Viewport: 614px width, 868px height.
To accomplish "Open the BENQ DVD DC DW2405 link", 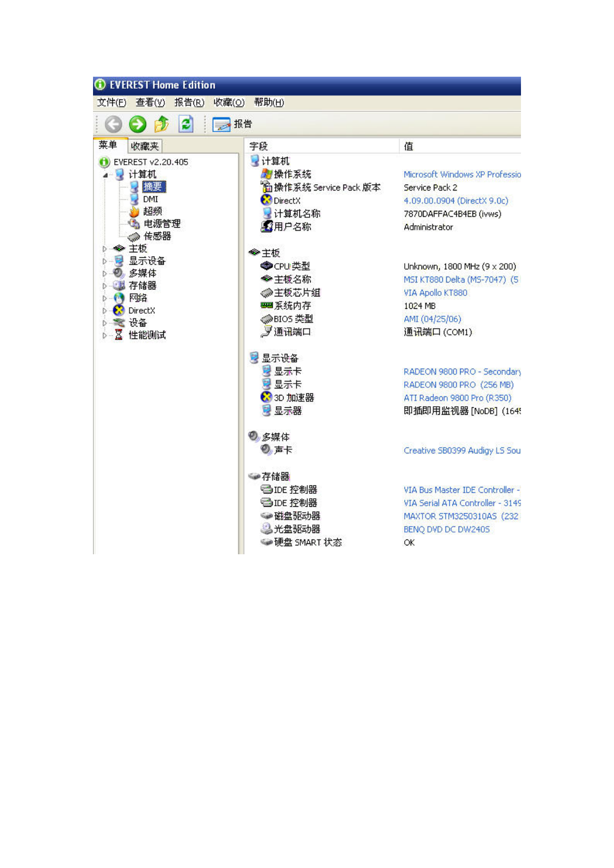I will pyautogui.click(x=447, y=530).
